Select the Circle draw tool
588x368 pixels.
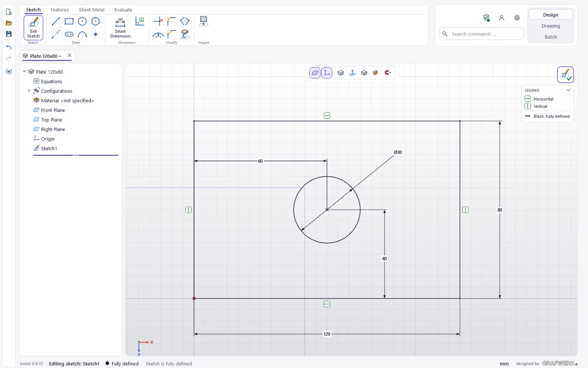pos(82,21)
